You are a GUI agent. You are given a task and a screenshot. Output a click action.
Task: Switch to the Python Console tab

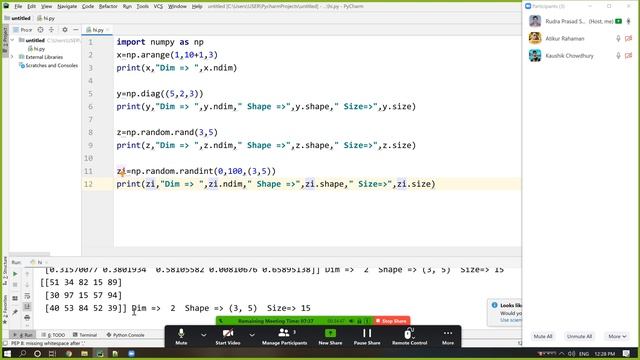click(125, 335)
